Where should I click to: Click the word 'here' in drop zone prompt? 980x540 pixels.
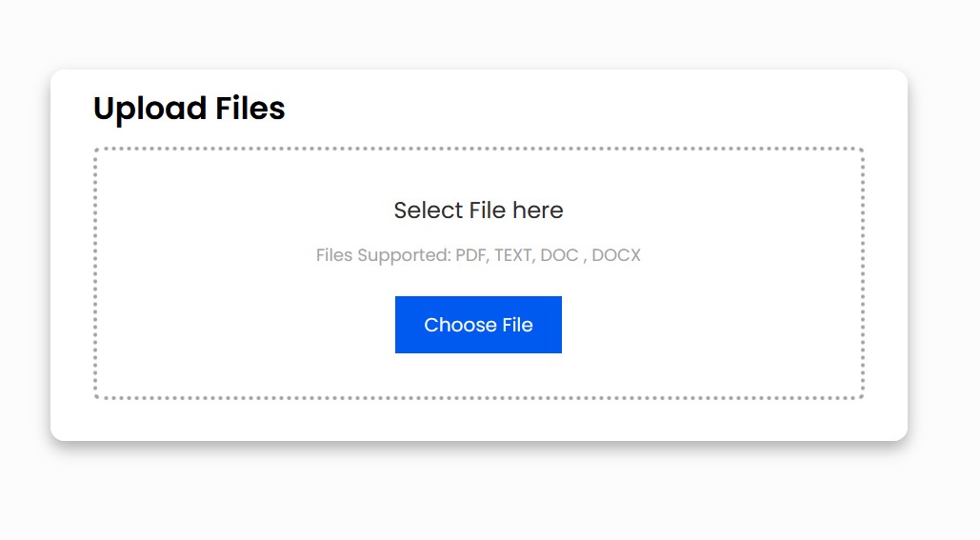point(537,210)
